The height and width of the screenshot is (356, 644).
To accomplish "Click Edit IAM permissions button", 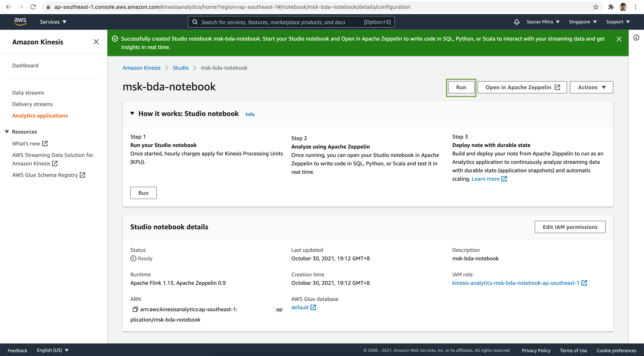I will [x=570, y=227].
